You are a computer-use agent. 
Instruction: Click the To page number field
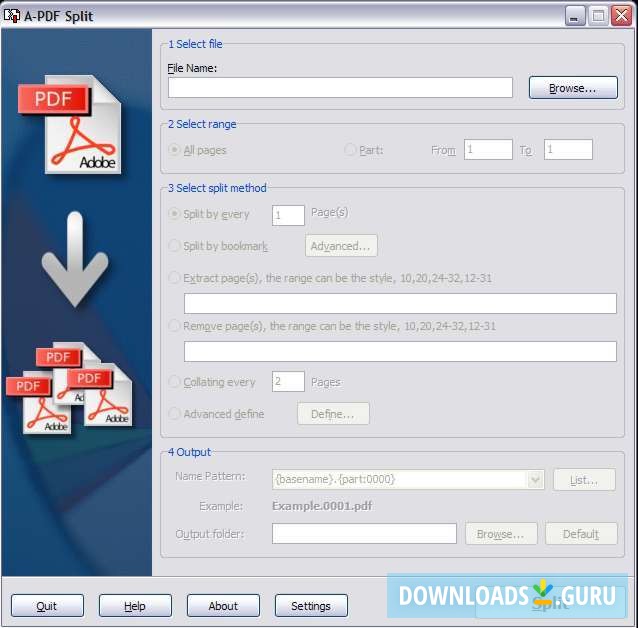[568, 149]
